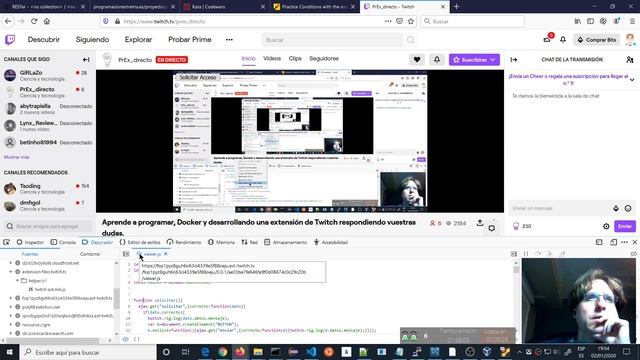Expand the Cheer leaderboard chevron in chat

coord(632,80)
